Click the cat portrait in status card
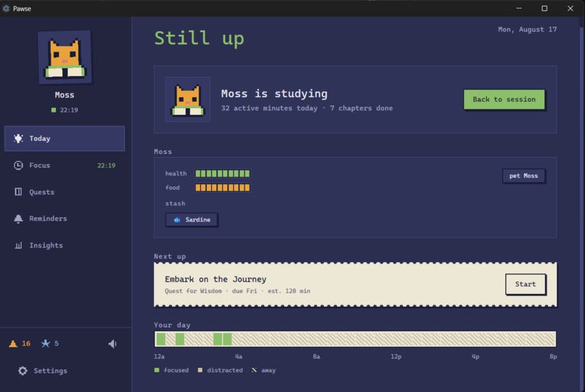585x392 pixels. click(188, 99)
